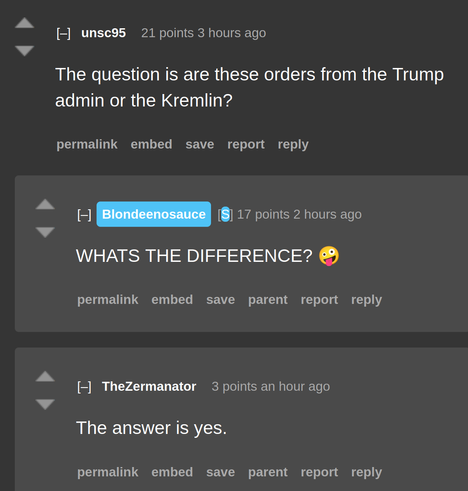Collapse Blondeenosauce's comment

84,215
